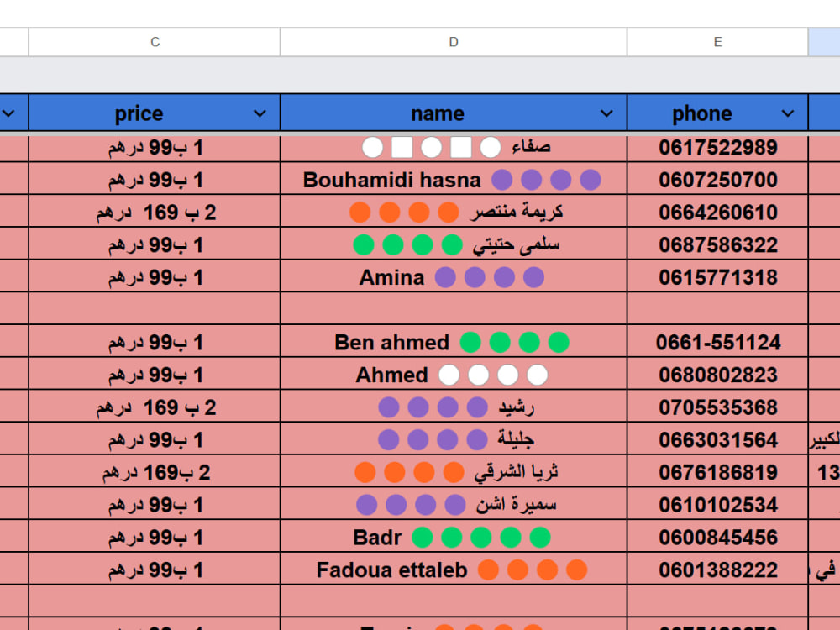
Task: Select price cell in the 0664260610 row
Action: (x=155, y=213)
